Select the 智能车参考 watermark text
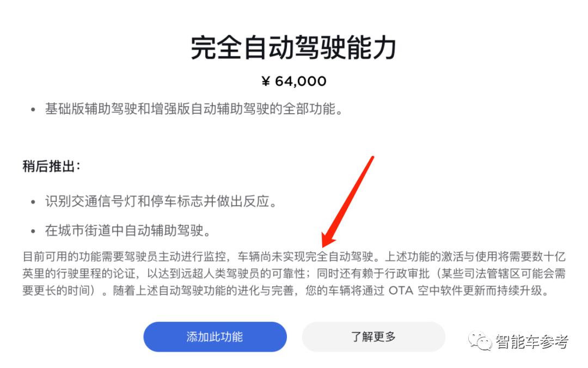 pos(532,341)
